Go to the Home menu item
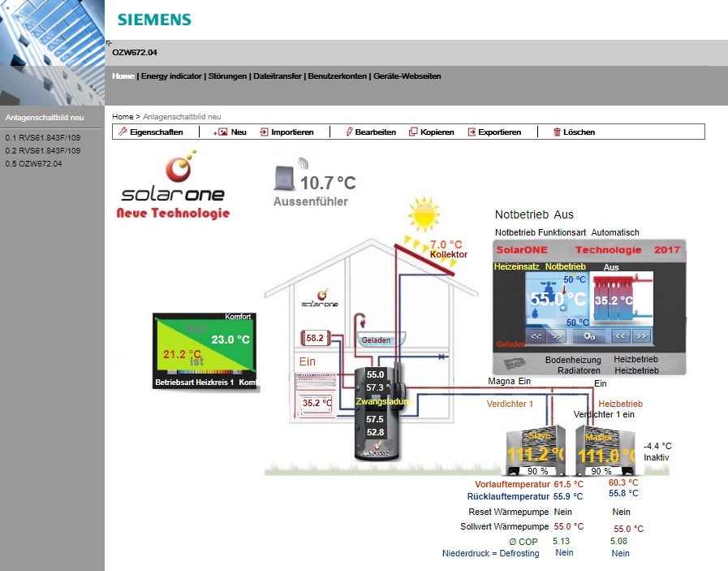 (123, 76)
